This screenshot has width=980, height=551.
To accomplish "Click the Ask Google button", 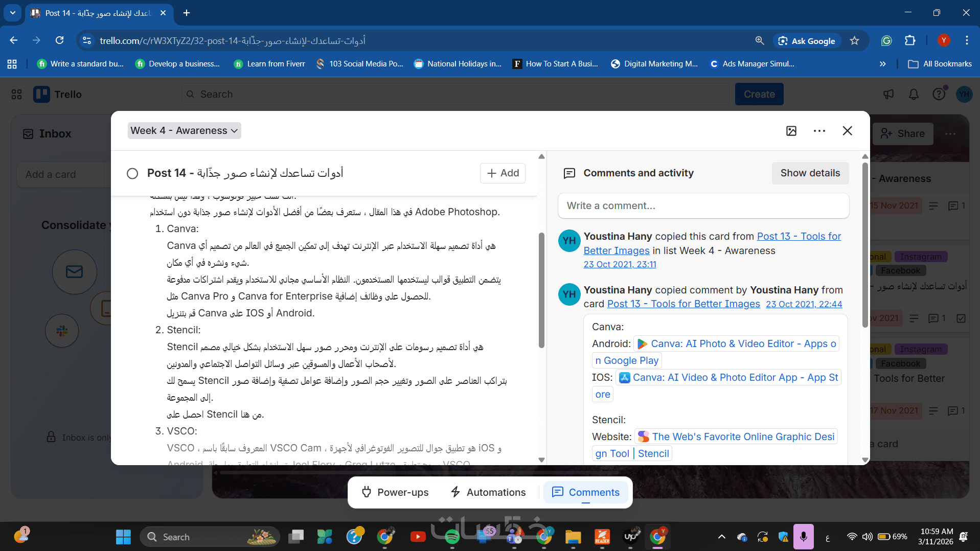I will (807, 41).
